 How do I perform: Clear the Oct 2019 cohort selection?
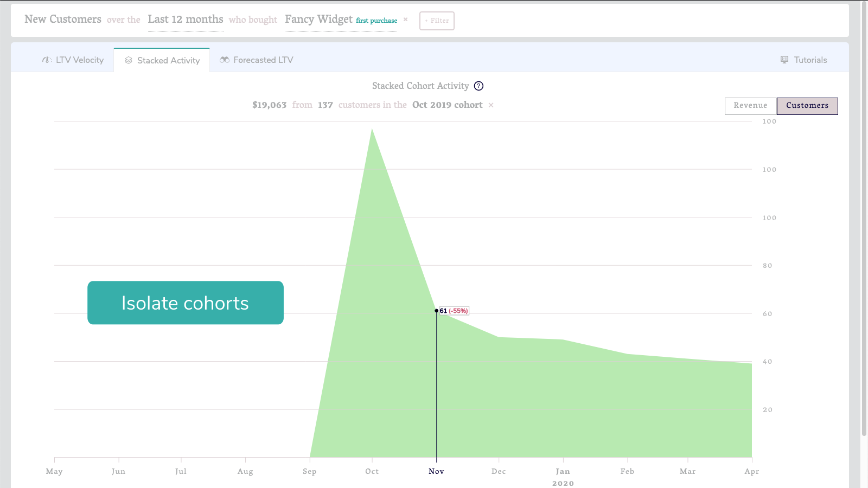pos(491,105)
